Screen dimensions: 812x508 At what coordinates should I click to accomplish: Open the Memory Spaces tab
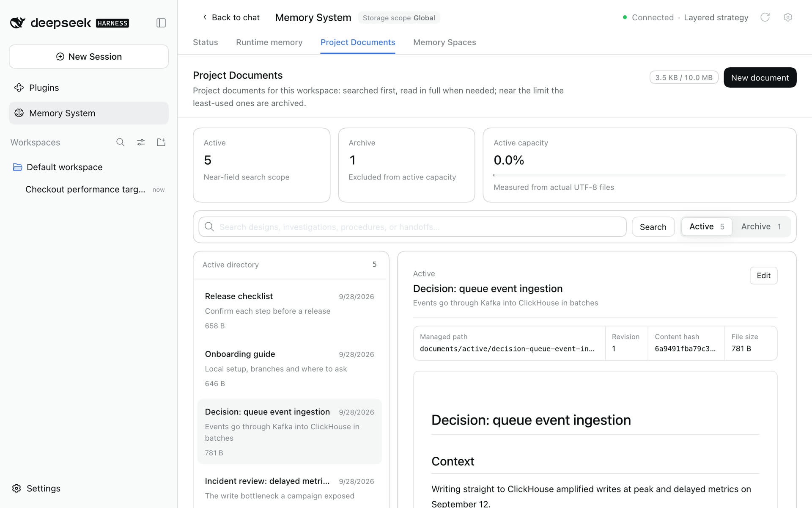pos(444,42)
